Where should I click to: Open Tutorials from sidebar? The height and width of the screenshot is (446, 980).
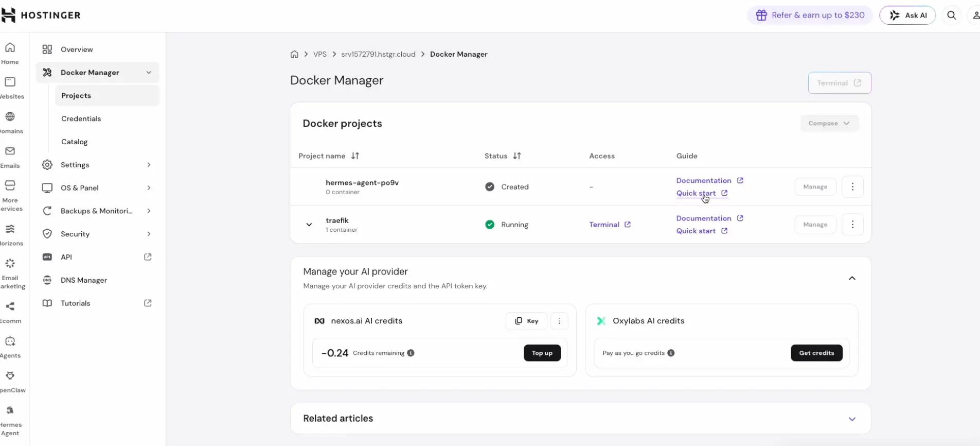click(x=98, y=303)
